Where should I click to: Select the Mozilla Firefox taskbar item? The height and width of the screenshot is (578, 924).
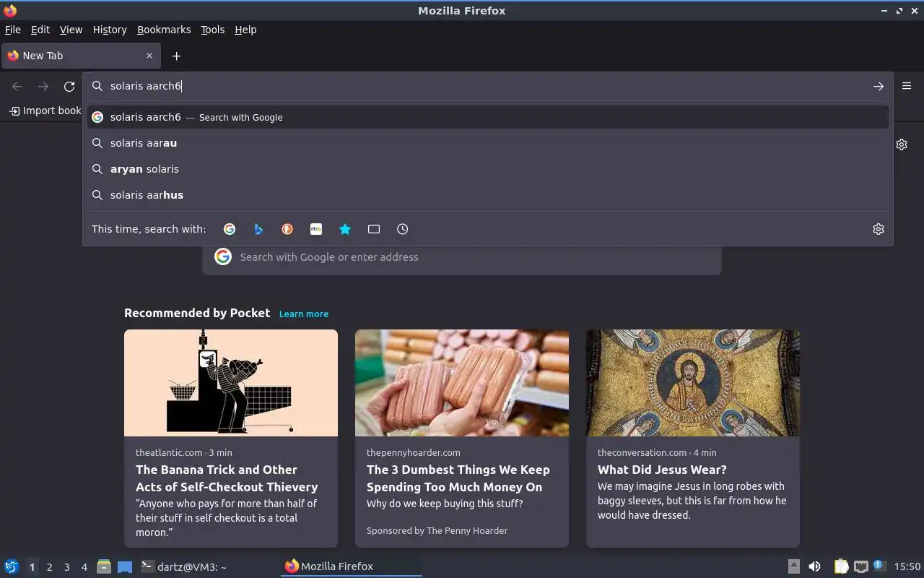pos(352,566)
